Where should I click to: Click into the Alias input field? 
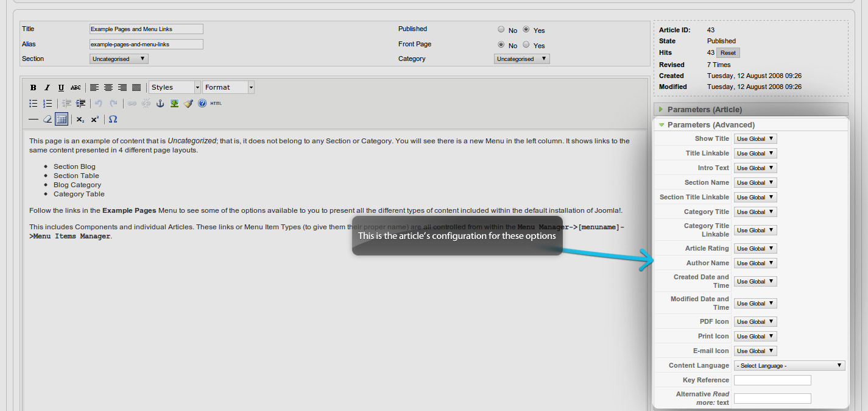click(x=146, y=45)
